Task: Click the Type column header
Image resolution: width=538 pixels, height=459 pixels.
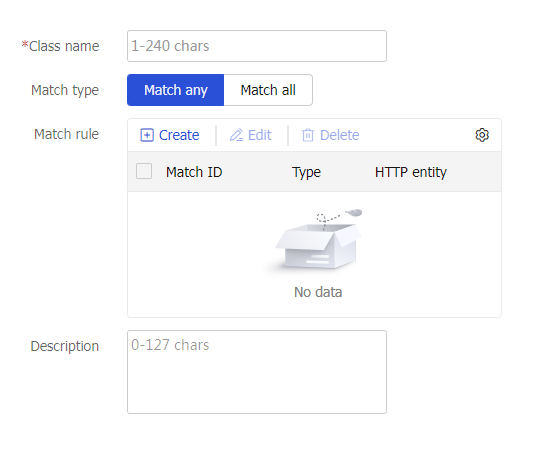Action: (x=306, y=172)
